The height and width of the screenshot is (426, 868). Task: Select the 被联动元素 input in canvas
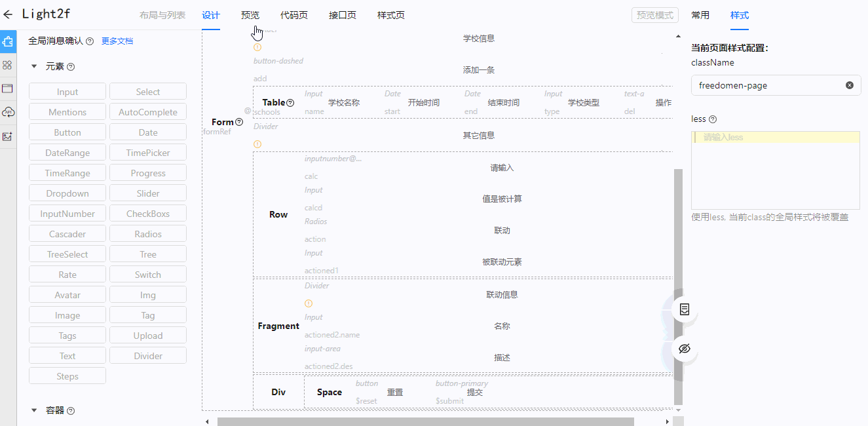click(502, 262)
